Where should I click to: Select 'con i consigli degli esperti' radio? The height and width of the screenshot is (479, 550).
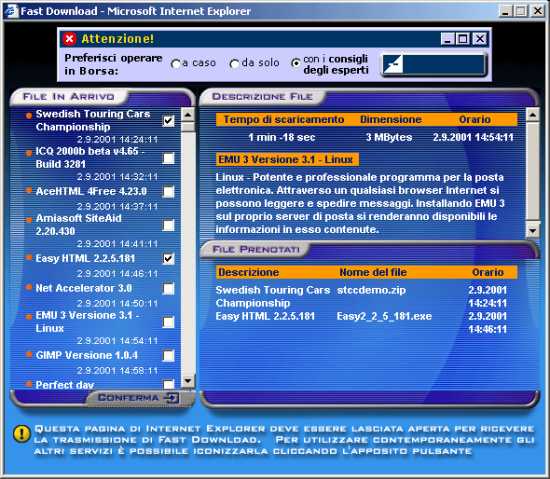[296, 63]
